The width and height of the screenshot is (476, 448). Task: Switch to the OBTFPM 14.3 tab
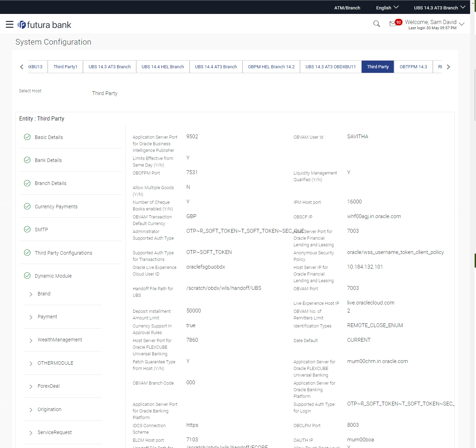point(413,67)
